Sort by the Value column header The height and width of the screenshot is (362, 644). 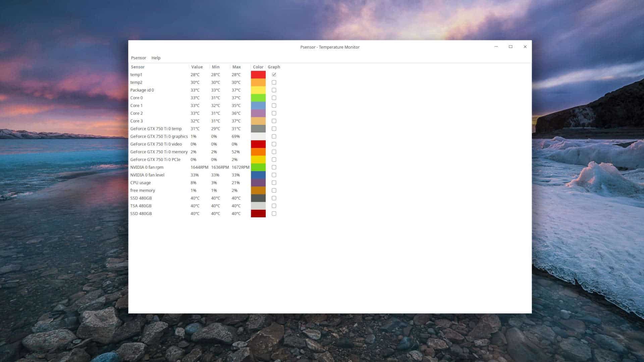click(x=197, y=67)
